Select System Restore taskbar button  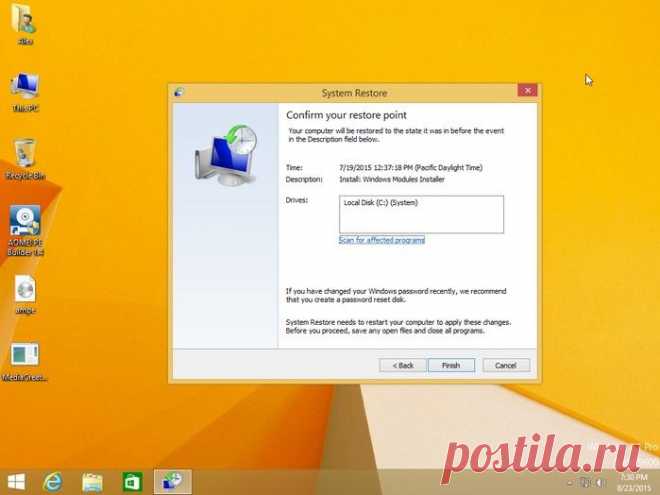click(173, 482)
